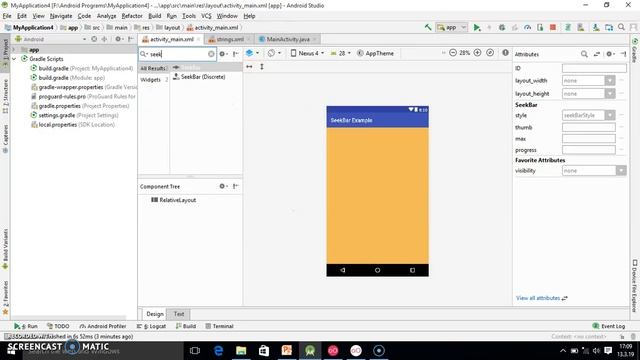Open the Attributes panel gear settings
This screenshot has height=360, width=640.
tap(609, 54)
